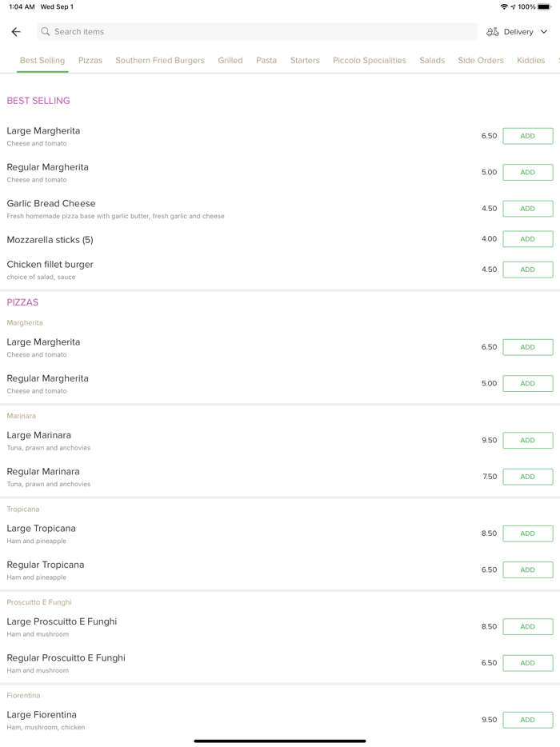Switch to the Pizzas tab
560x747 pixels.
tap(90, 60)
